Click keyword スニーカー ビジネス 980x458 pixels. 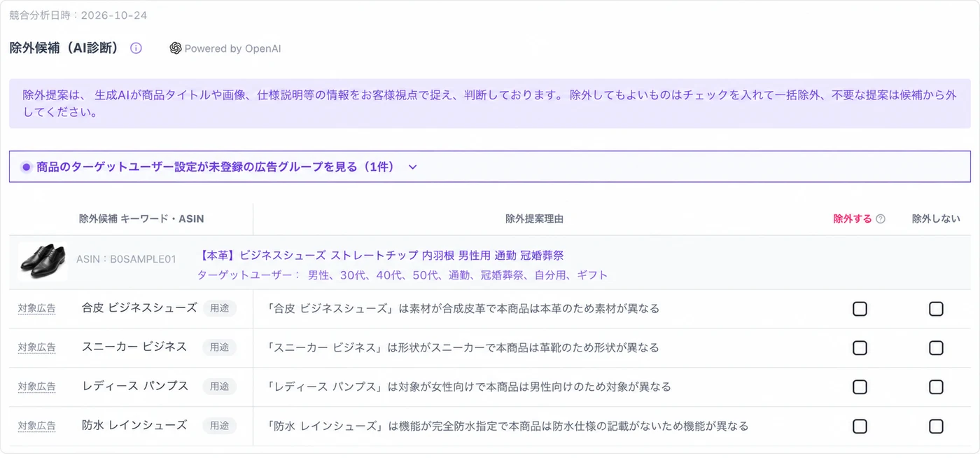pos(134,347)
